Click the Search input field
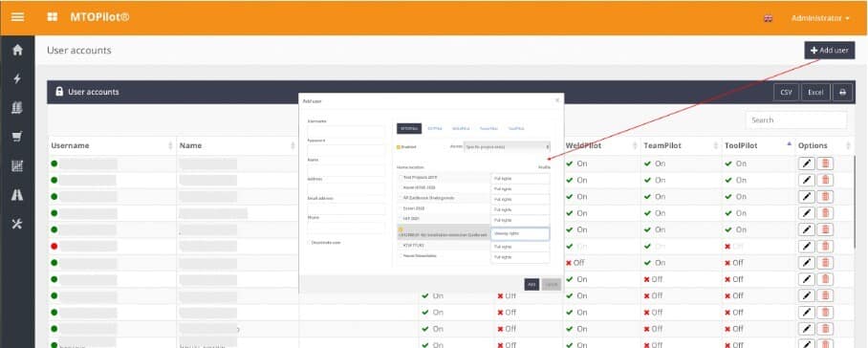Screen dimensions: 868x348 (796, 120)
